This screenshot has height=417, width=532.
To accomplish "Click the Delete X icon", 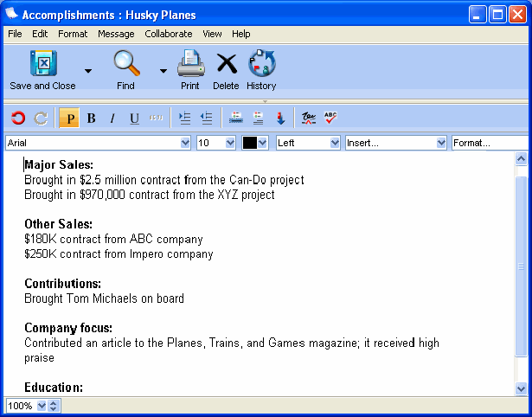I will [x=226, y=65].
